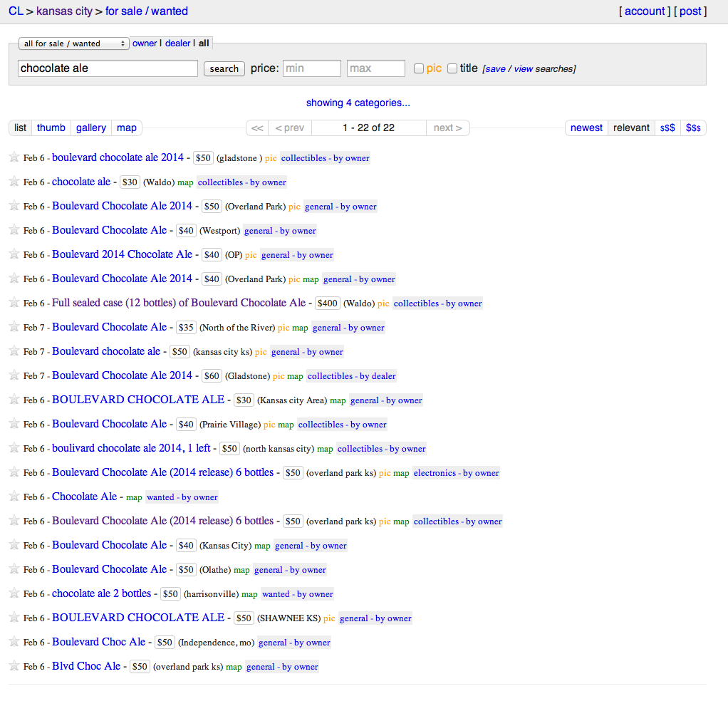Switch to gallery view
Viewport: 728px width, 706px height.
[91, 128]
